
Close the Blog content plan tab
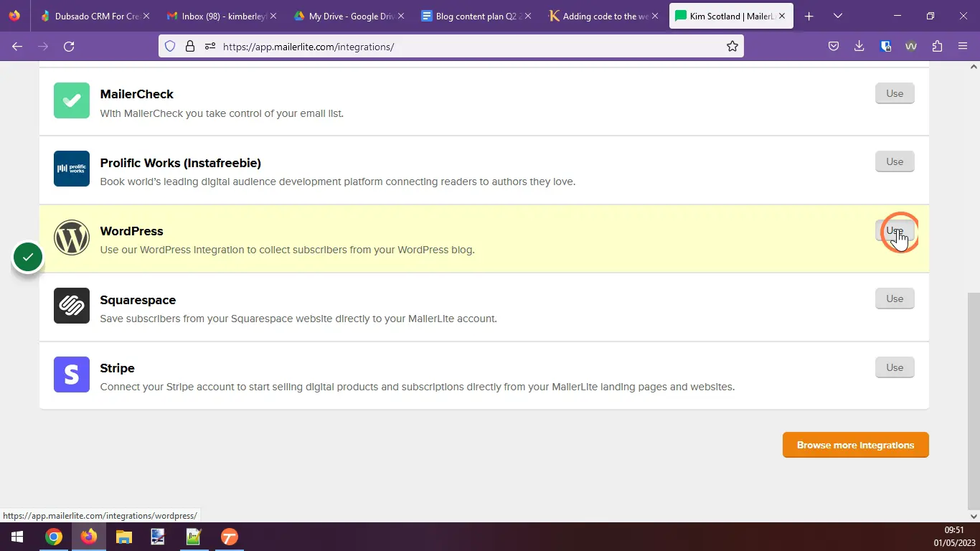click(x=529, y=16)
